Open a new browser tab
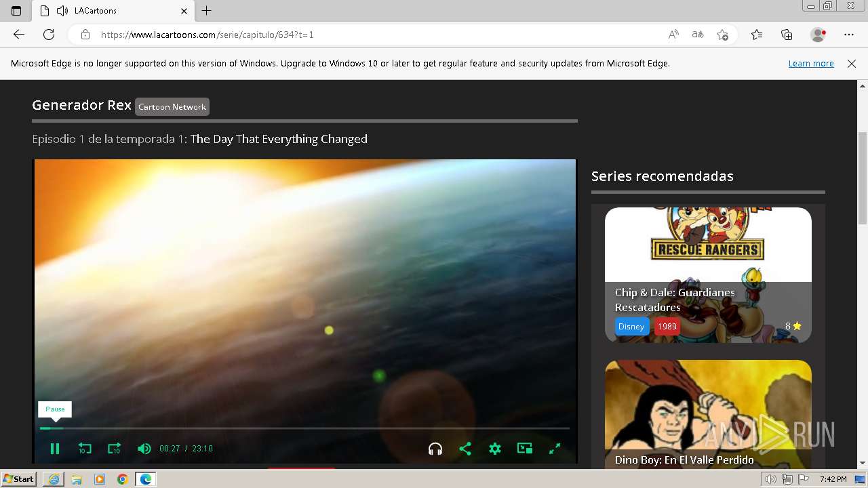The width and height of the screenshot is (868, 488). 207,11
